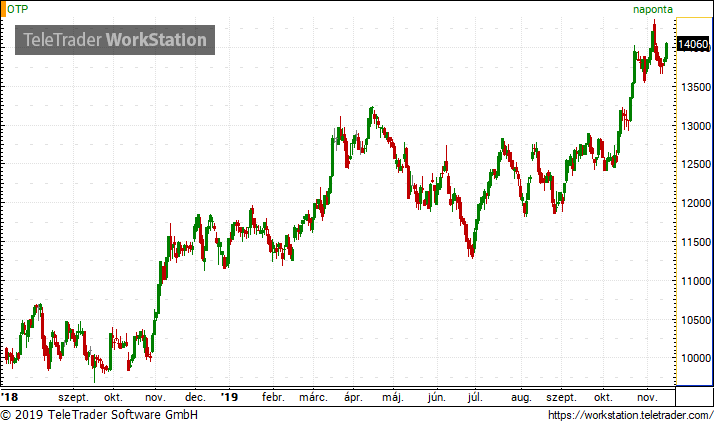The image size is (714, 424).
Task: Click the 13000 price axis label
Action: pos(696,126)
